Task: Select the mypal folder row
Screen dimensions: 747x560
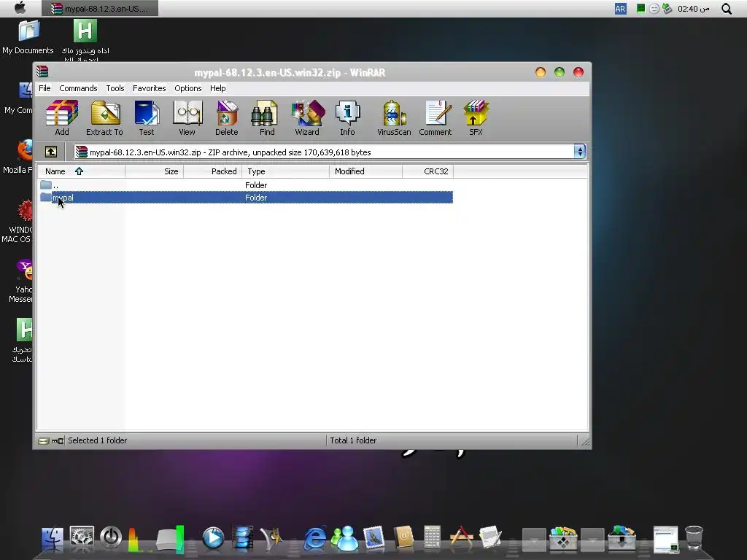Action: click(x=245, y=197)
